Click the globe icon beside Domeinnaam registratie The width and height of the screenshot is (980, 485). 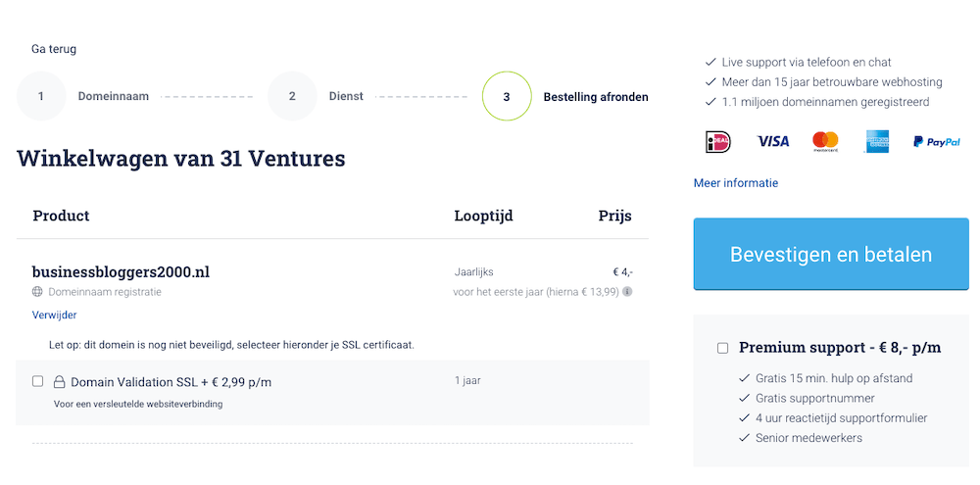(37, 292)
